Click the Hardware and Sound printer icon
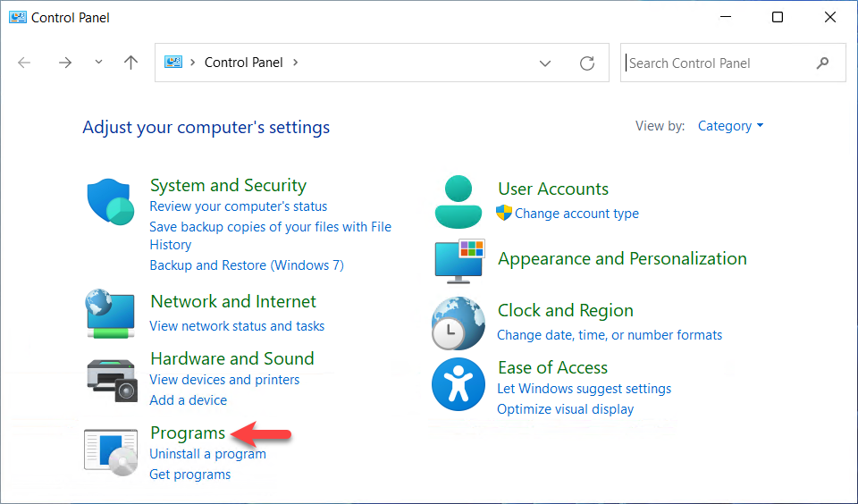The width and height of the screenshot is (858, 504). pos(111,380)
